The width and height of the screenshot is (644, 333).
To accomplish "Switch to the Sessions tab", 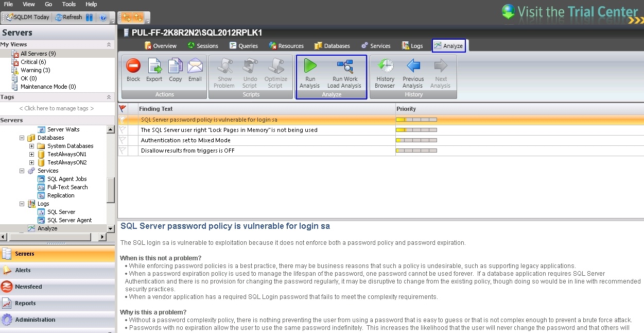I will (203, 46).
